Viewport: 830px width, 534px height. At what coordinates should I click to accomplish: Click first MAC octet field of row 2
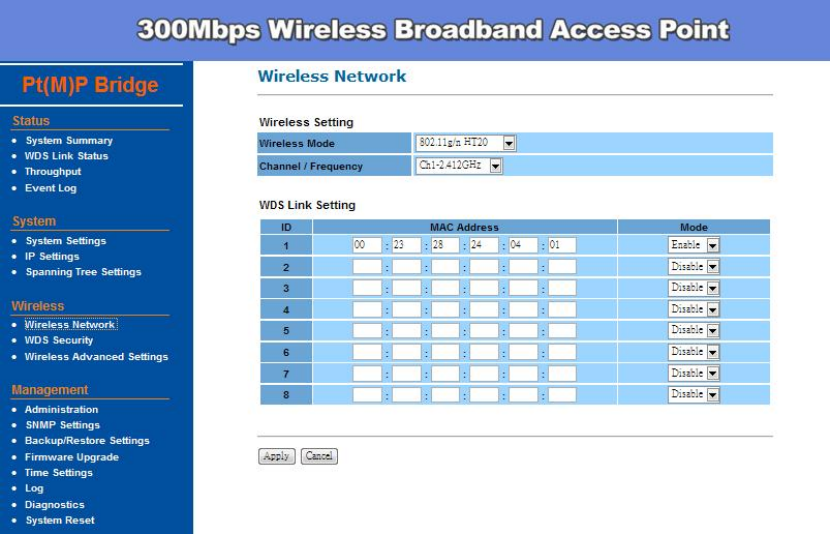367,267
